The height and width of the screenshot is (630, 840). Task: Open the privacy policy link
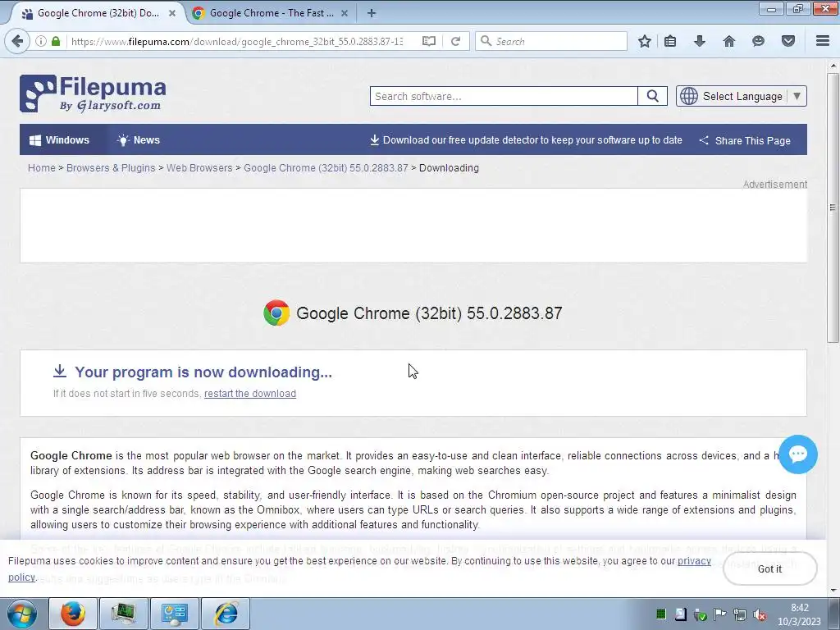pyautogui.click(x=694, y=561)
